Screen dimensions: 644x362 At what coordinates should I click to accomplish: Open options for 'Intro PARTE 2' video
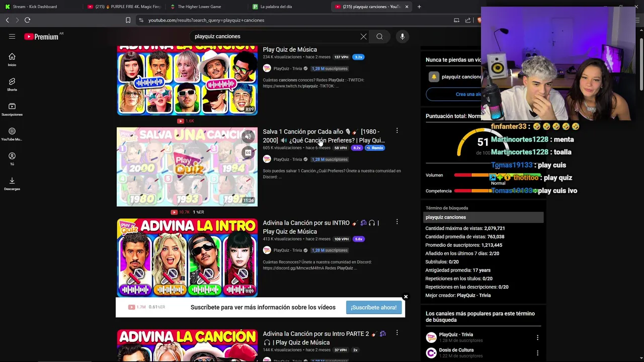pyautogui.click(x=397, y=333)
